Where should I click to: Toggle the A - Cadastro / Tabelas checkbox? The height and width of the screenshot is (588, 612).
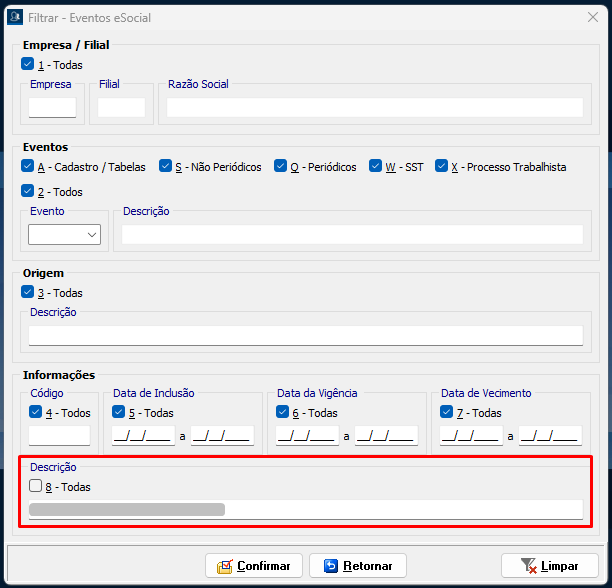[x=27, y=167]
